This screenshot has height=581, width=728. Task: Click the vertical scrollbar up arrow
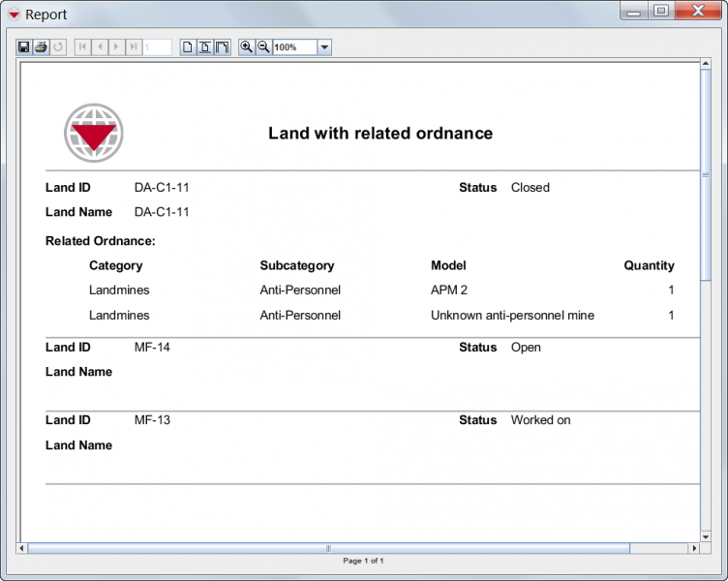(x=706, y=67)
